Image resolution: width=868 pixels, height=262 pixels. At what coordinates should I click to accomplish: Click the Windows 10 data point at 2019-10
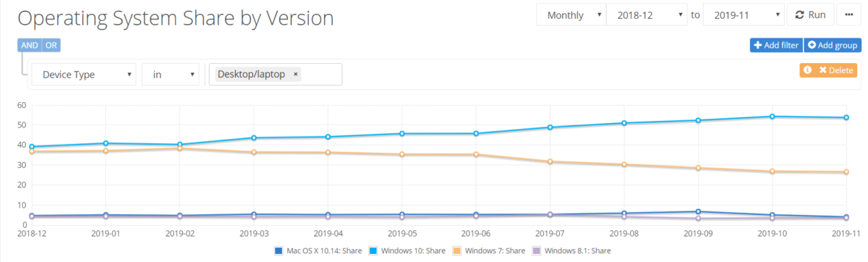click(772, 117)
